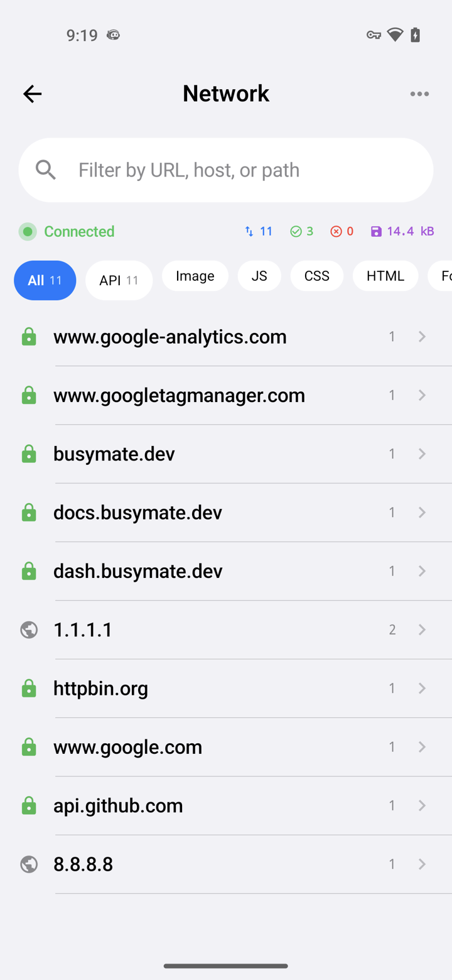Expand www.googletagmanager.com row chevron
Image resolution: width=452 pixels, height=980 pixels.
[422, 395]
